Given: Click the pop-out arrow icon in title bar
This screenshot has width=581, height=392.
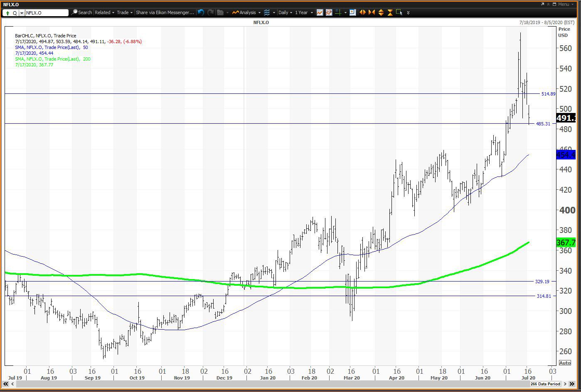Looking at the screenshot, I should 542,4.
